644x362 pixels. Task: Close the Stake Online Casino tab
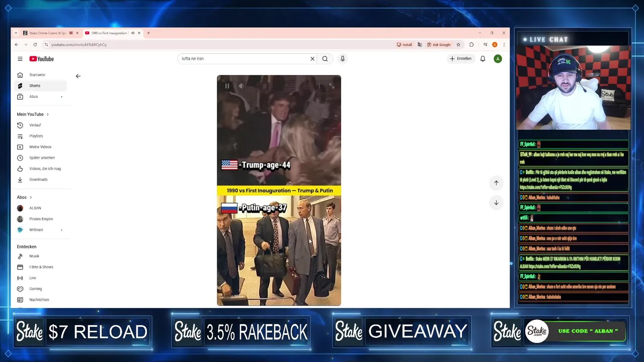(77, 33)
